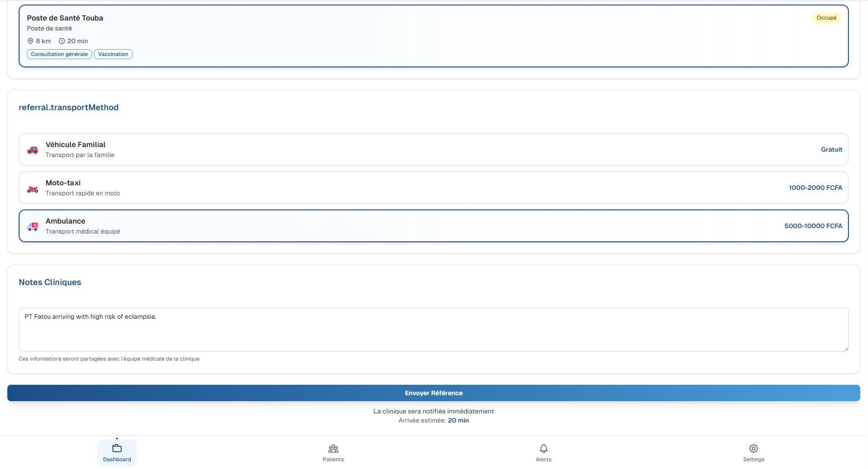The image size is (868, 469).
Task: Switch to the Patients tab
Action: click(333, 453)
